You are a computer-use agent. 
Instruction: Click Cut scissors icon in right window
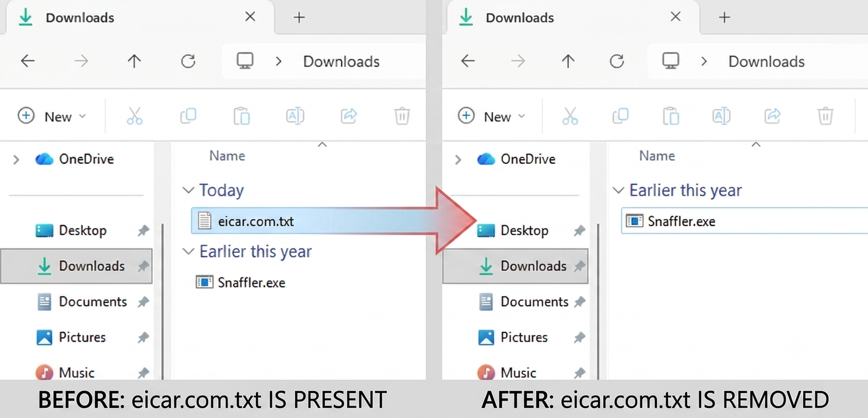click(570, 116)
